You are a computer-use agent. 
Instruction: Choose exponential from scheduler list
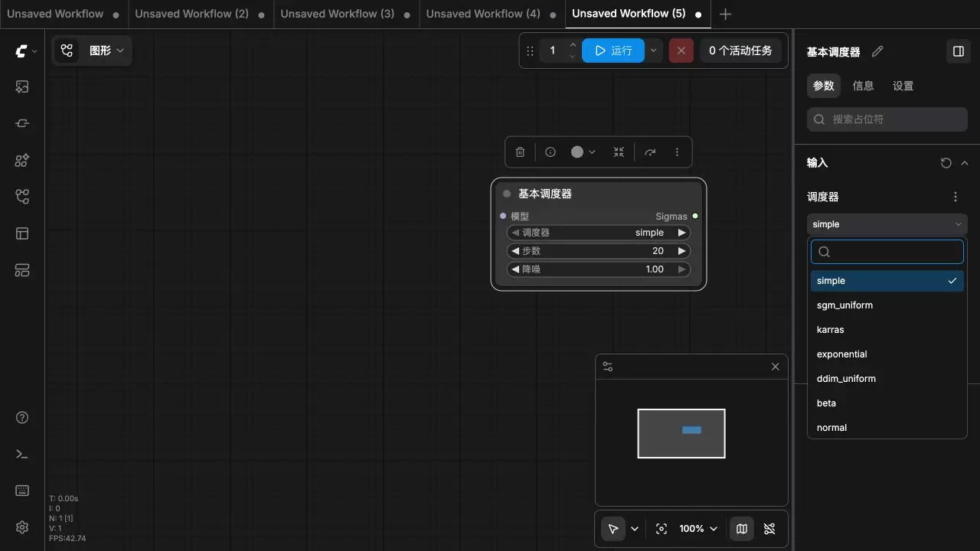coord(887,354)
